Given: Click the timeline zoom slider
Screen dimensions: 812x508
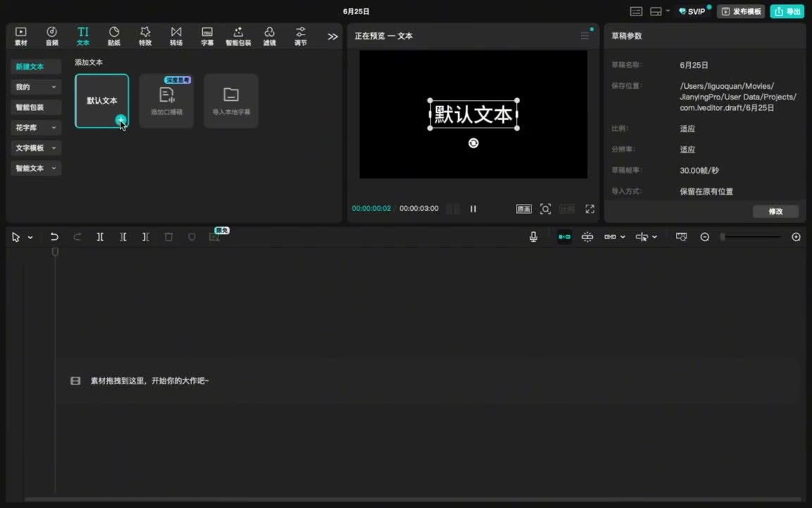Looking at the screenshot, I should click(751, 237).
